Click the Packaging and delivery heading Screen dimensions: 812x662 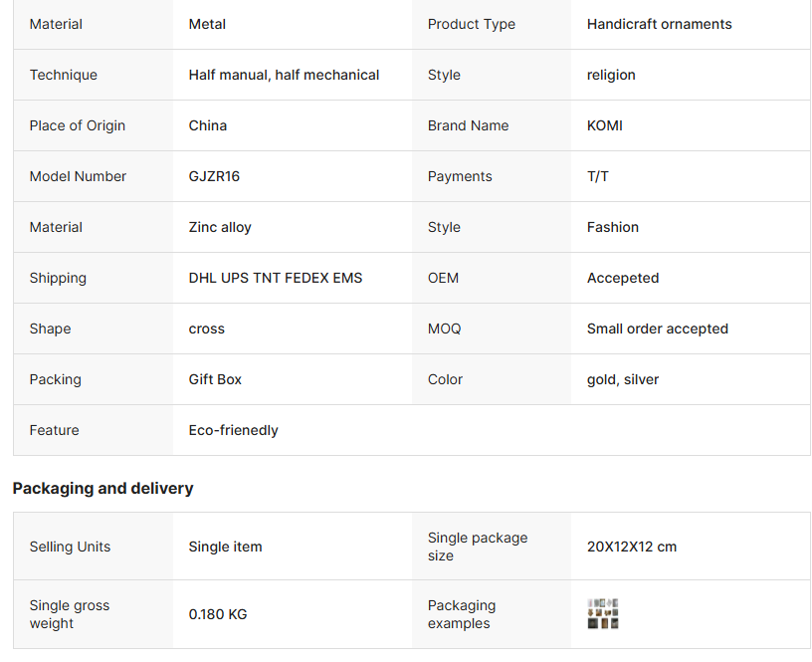102,488
